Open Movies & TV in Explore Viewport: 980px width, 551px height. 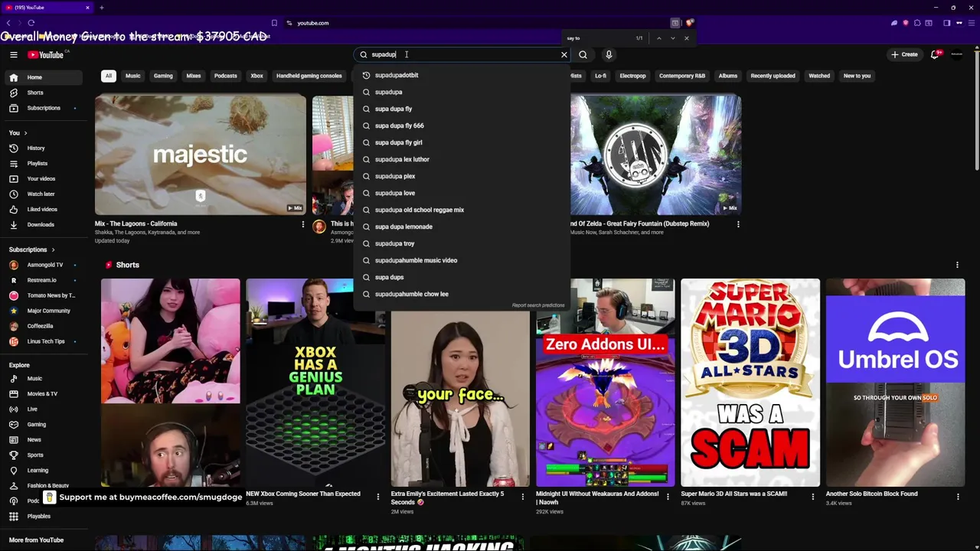[x=44, y=393]
